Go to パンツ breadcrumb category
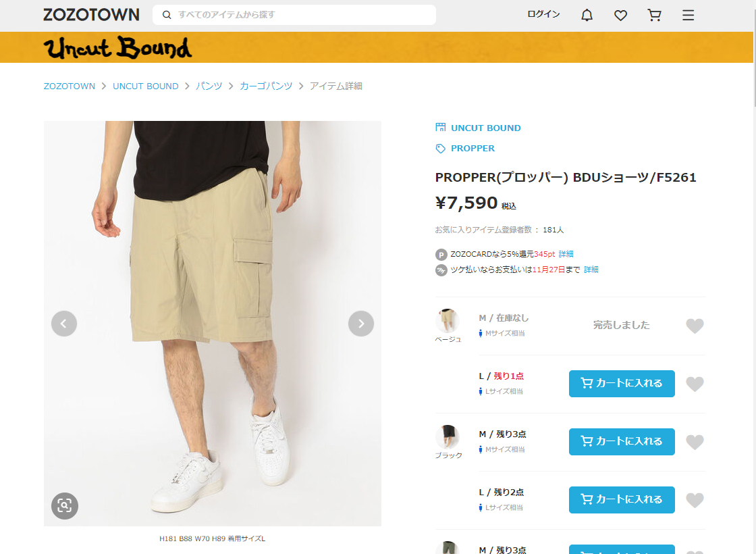Viewport: 756px width, 554px height. pyautogui.click(x=209, y=86)
